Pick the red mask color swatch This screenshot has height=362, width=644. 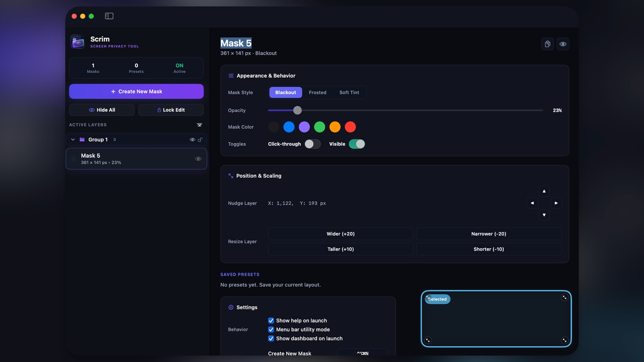click(350, 127)
